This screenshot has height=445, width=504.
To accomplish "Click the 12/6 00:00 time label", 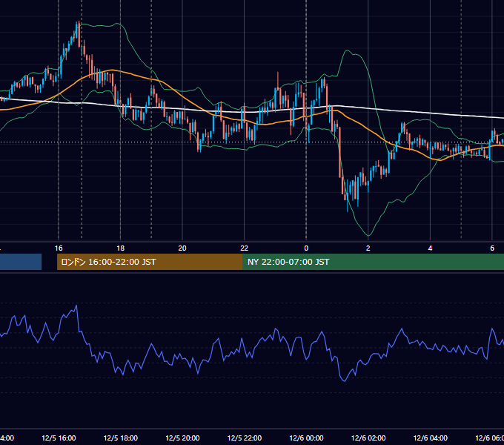I will click(x=306, y=438).
